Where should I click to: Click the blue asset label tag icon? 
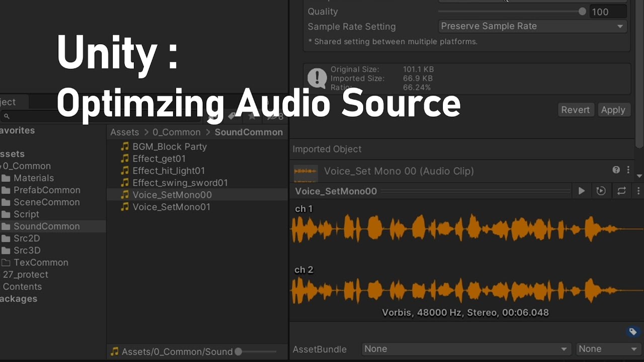tap(633, 331)
